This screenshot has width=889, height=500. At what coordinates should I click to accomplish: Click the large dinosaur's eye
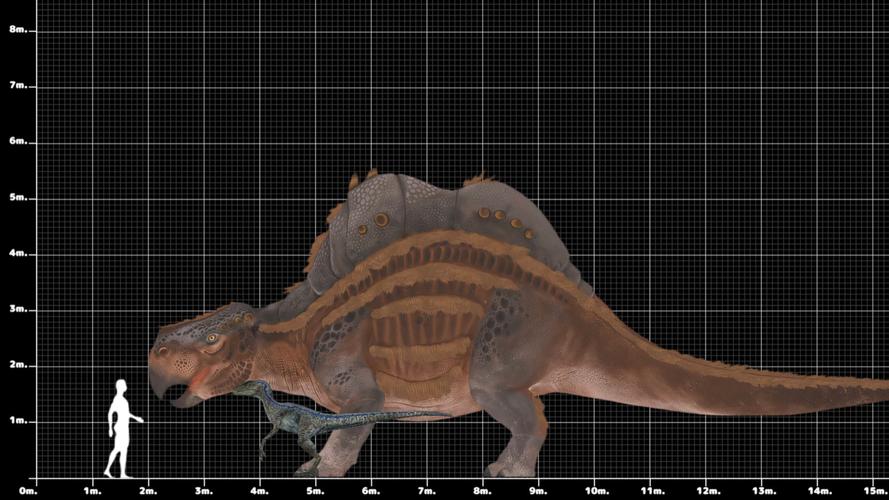coord(213,338)
